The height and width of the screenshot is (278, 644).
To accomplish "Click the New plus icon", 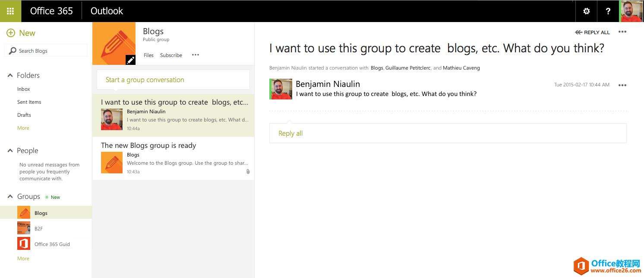I will [10, 33].
